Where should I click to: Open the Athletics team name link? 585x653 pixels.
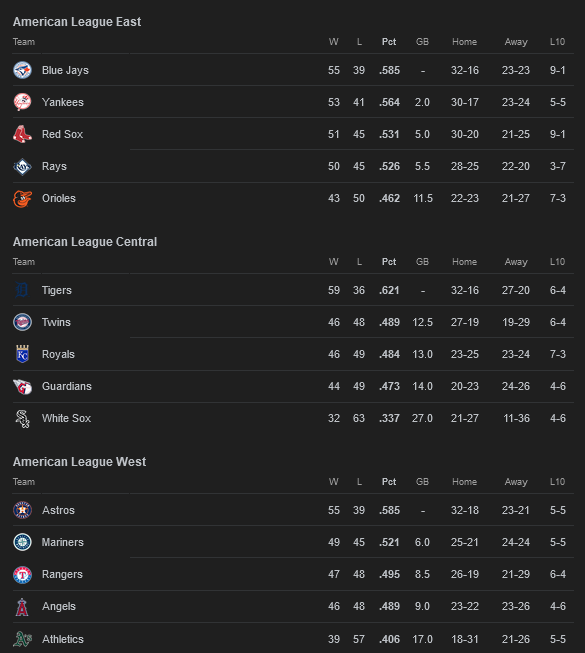(x=62, y=639)
